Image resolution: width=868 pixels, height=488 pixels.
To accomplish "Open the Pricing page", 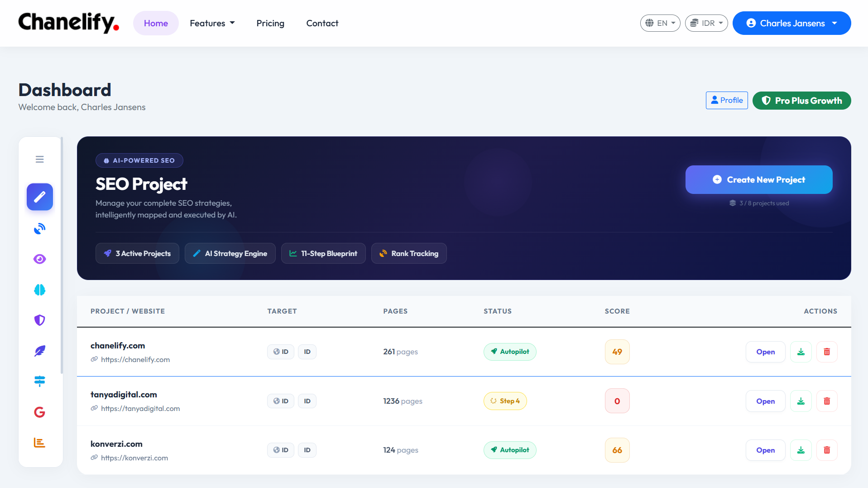I will (270, 23).
